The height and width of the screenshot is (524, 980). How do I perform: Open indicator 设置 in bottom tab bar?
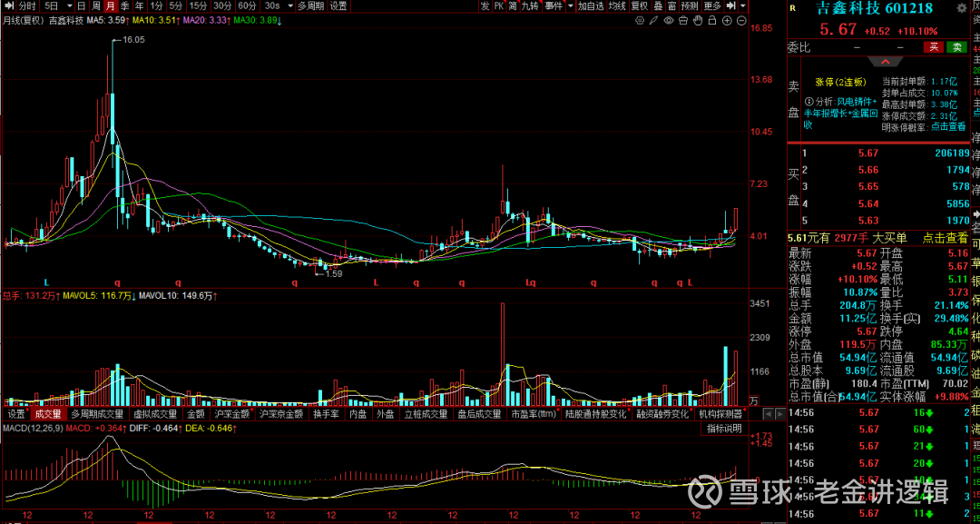point(16,414)
